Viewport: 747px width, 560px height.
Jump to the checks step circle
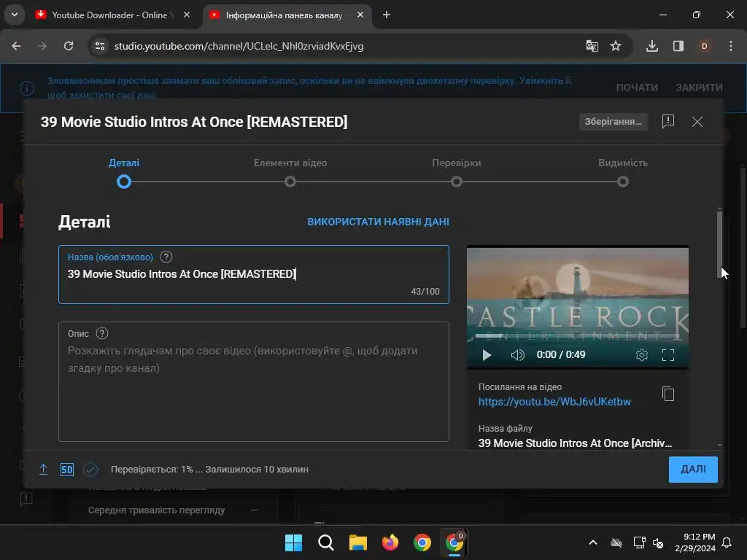(456, 182)
